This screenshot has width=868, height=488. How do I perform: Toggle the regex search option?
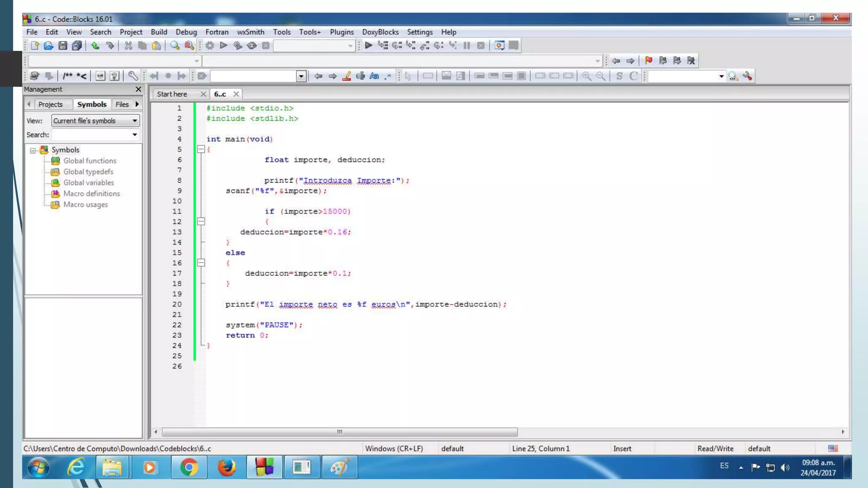click(388, 76)
